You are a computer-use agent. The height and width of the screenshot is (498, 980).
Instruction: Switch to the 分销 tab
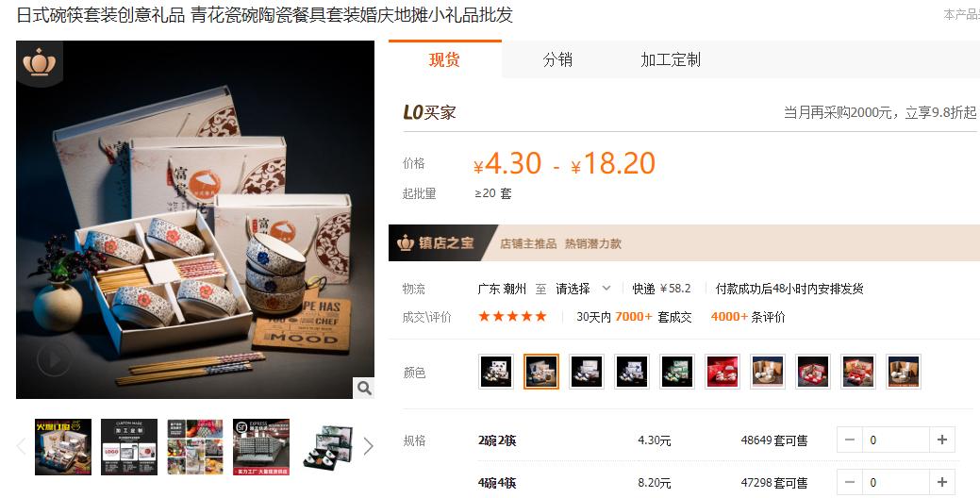(557, 59)
